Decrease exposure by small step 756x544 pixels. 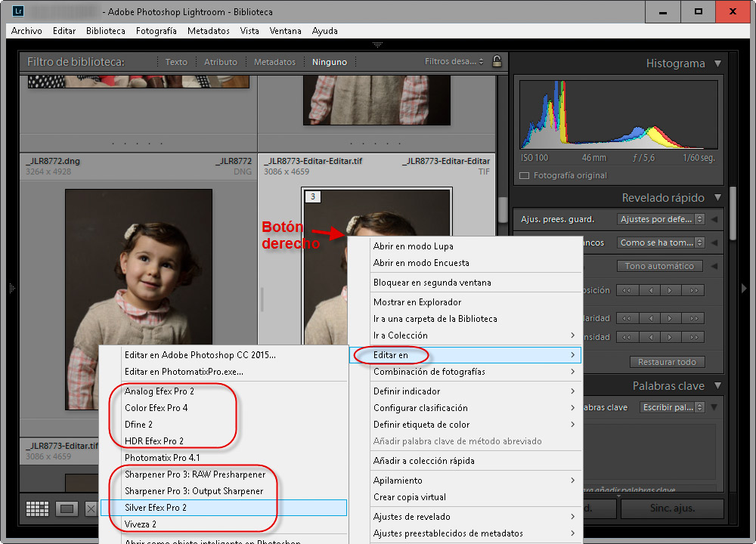pyautogui.click(x=651, y=291)
